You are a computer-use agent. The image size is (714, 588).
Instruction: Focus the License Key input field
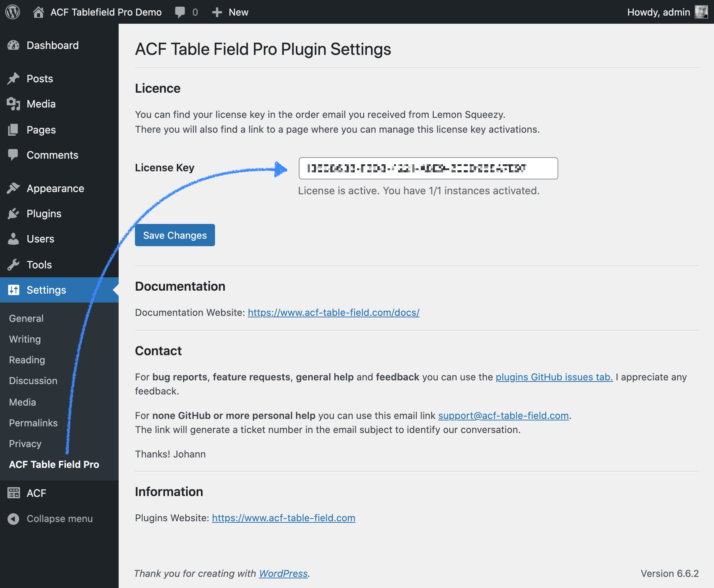428,168
